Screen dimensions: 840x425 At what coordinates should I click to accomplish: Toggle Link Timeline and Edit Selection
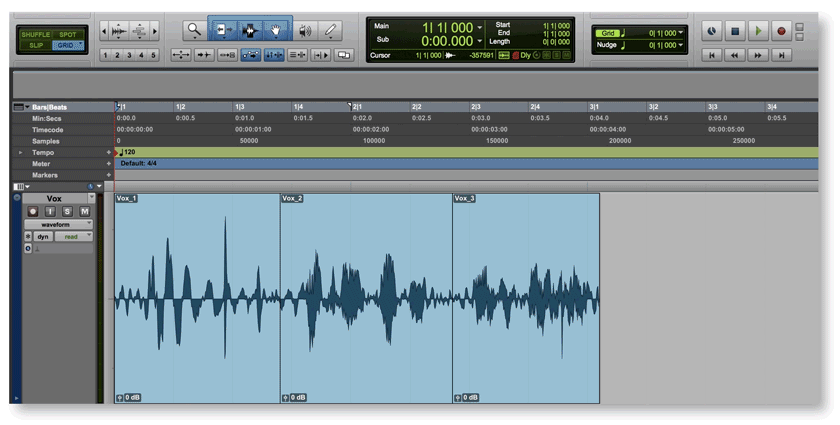(274, 55)
